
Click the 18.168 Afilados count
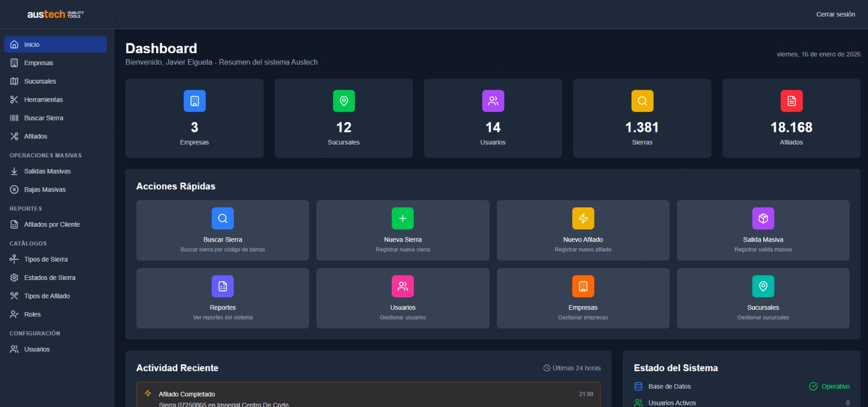tap(792, 128)
